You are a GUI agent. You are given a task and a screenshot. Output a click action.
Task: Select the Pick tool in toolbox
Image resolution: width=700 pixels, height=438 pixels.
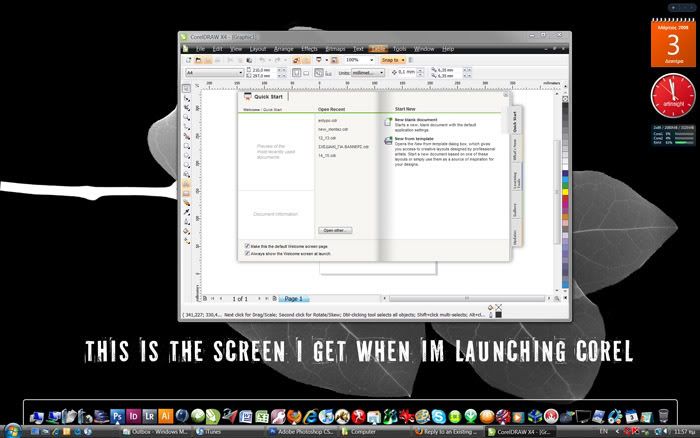(187, 88)
